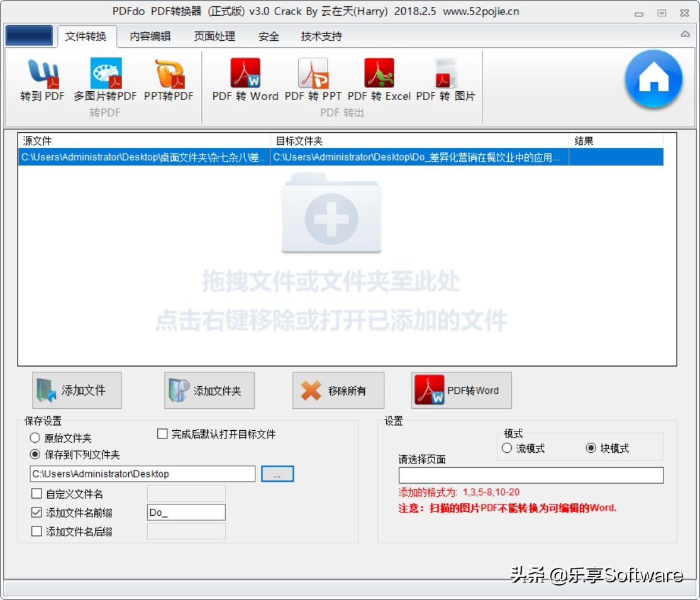This screenshot has width=700, height=600.
Task: Choose 原始文件夹 as save location
Action: 35,438
